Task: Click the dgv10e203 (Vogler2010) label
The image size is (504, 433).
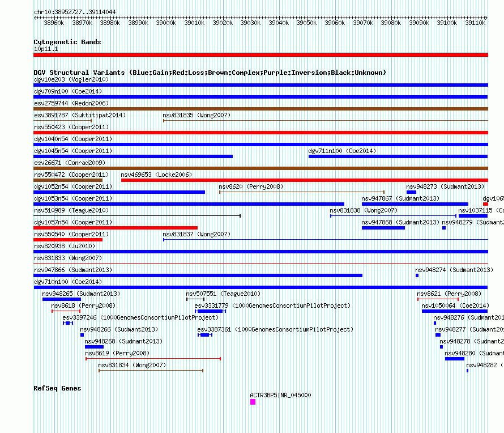Action: pos(71,79)
